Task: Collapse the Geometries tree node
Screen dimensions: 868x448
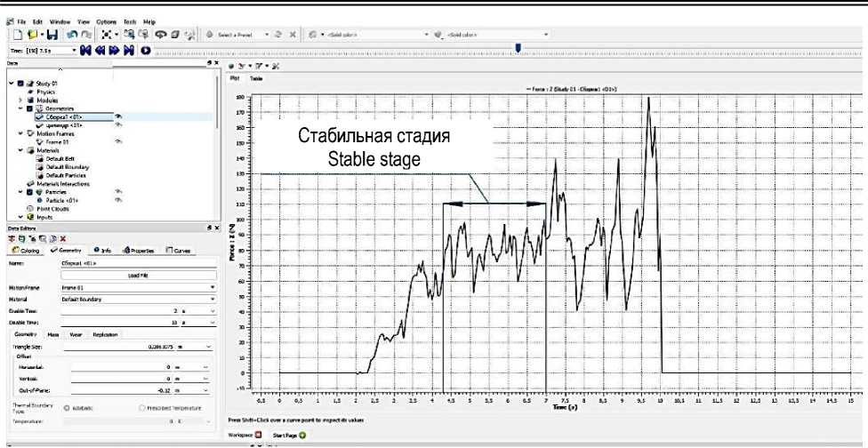Action: 21,108
